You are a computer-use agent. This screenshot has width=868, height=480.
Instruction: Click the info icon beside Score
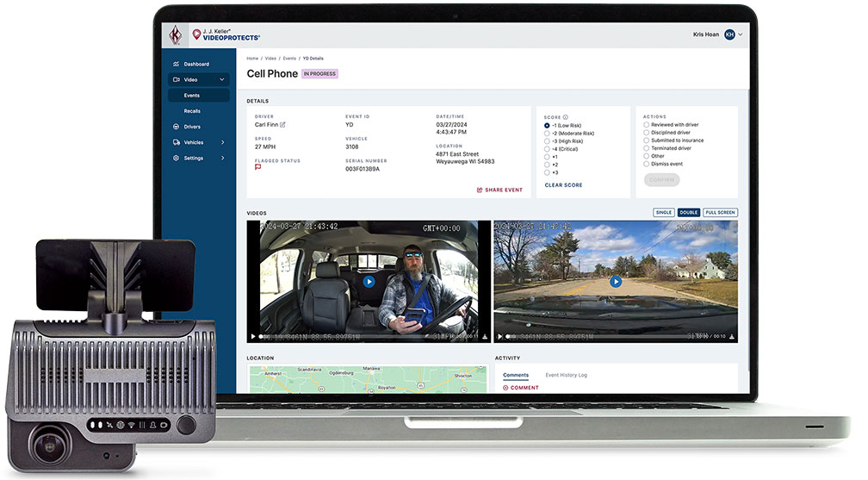[566, 116]
